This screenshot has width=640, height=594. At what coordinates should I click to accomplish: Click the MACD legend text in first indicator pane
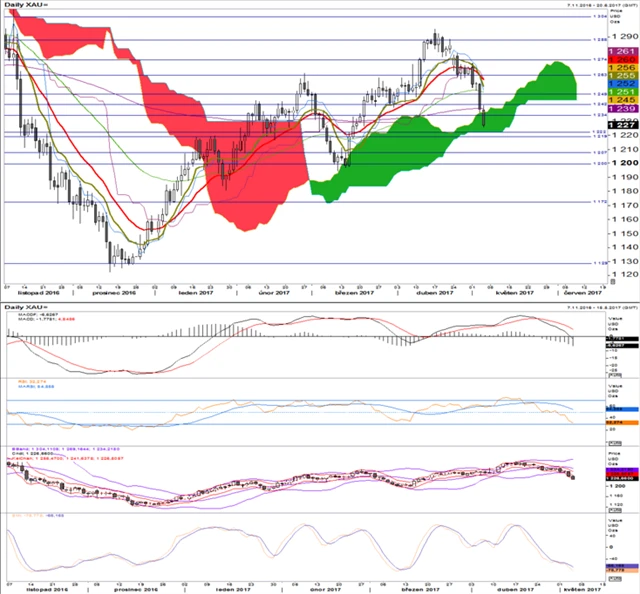pyautogui.click(x=46, y=317)
